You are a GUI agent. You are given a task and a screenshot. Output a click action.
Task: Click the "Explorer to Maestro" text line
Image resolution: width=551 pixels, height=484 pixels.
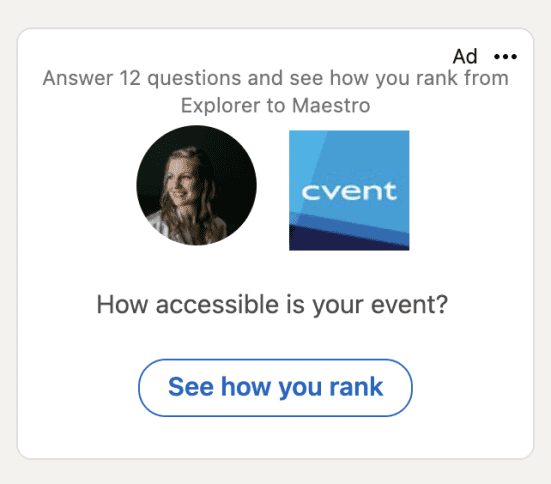coord(276,105)
